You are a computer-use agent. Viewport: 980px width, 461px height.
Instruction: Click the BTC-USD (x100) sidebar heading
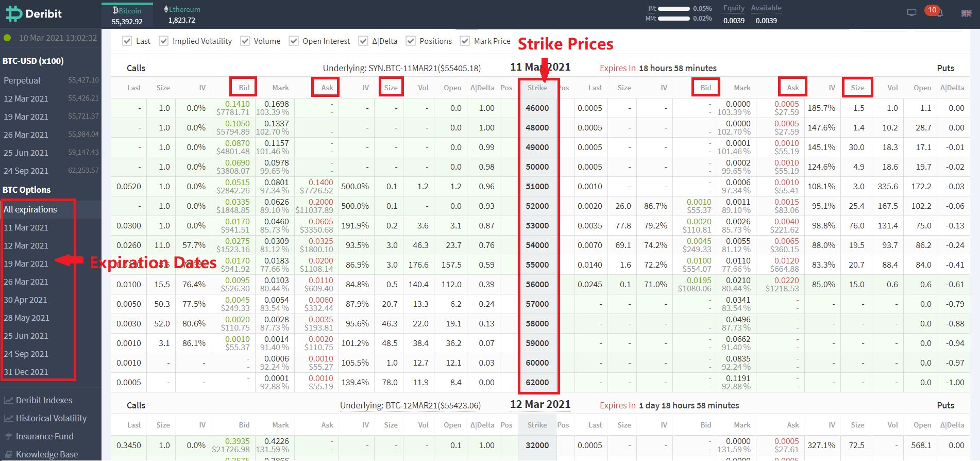(33, 61)
